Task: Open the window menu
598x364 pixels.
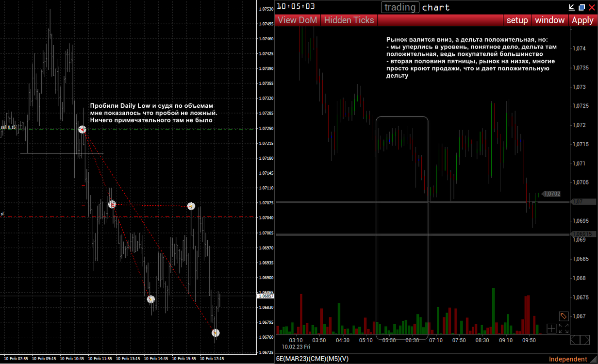Action: tap(550, 20)
